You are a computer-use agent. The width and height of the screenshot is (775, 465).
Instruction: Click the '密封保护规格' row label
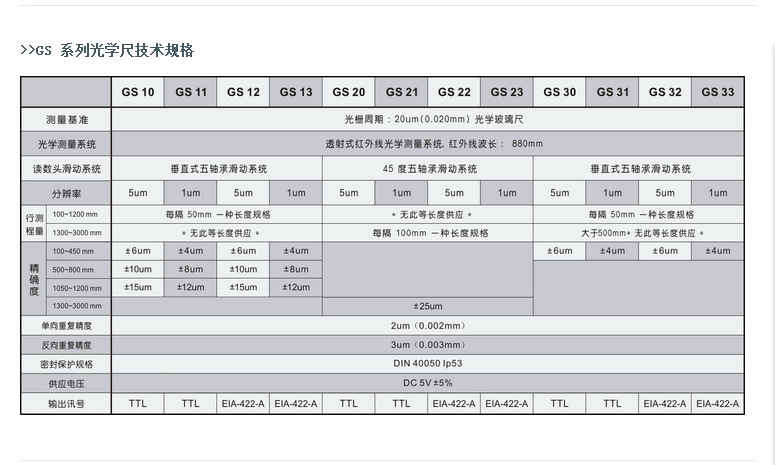(x=66, y=364)
